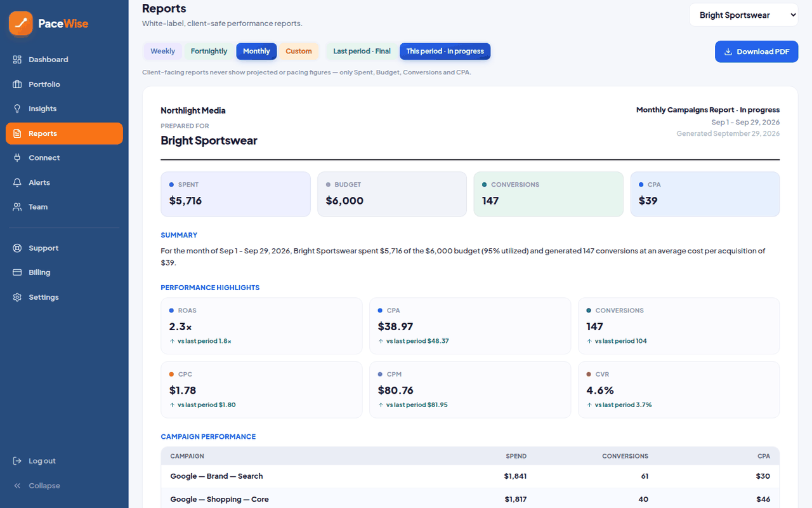Show This period · In progress report

445,51
